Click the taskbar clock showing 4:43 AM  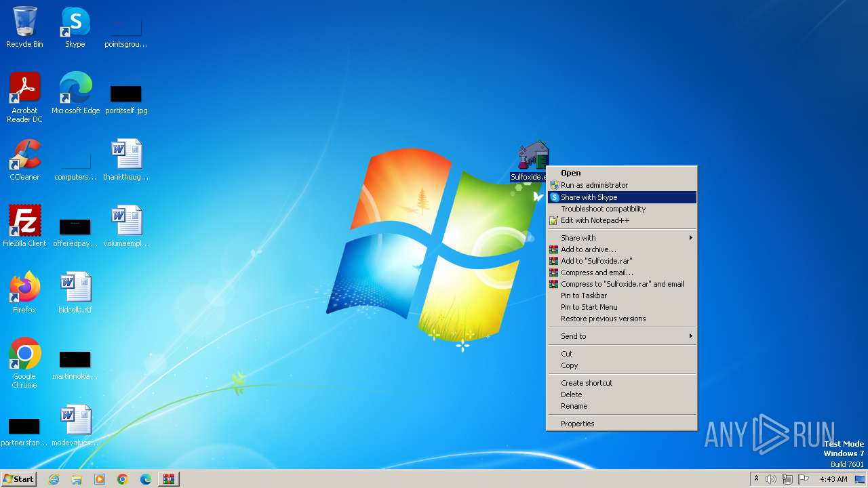pyautogui.click(x=833, y=479)
